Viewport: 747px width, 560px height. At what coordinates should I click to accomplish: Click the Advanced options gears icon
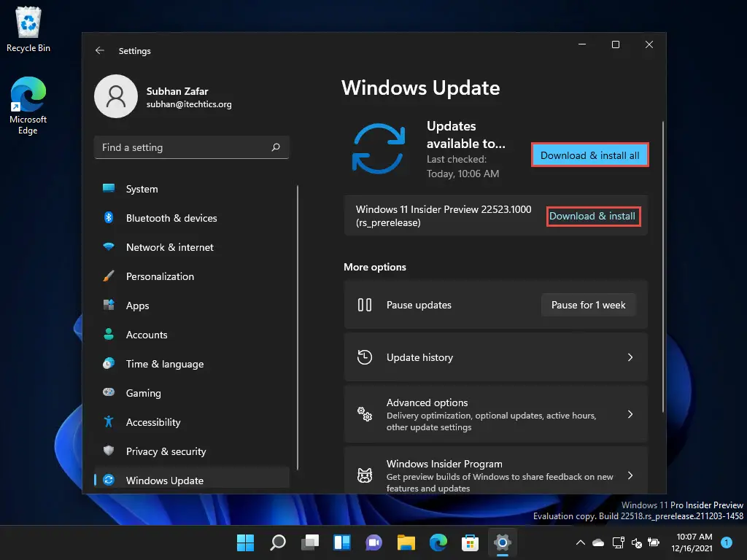point(365,414)
